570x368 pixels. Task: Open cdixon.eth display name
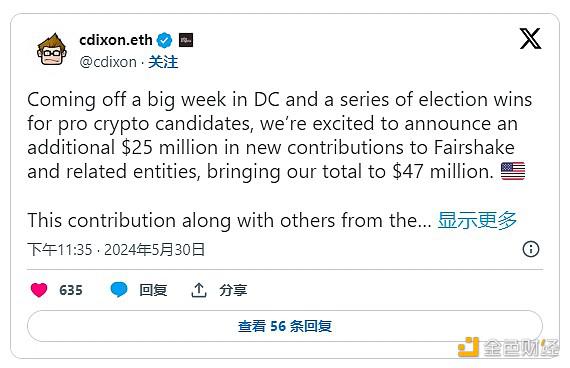coord(116,40)
